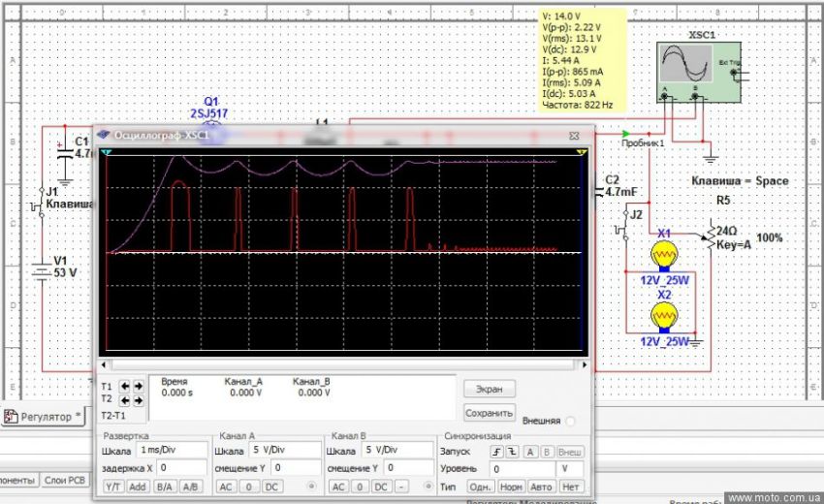The image size is (824, 504).
Task: Move cursor T1 left with arrow
Action: (x=125, y=386)
